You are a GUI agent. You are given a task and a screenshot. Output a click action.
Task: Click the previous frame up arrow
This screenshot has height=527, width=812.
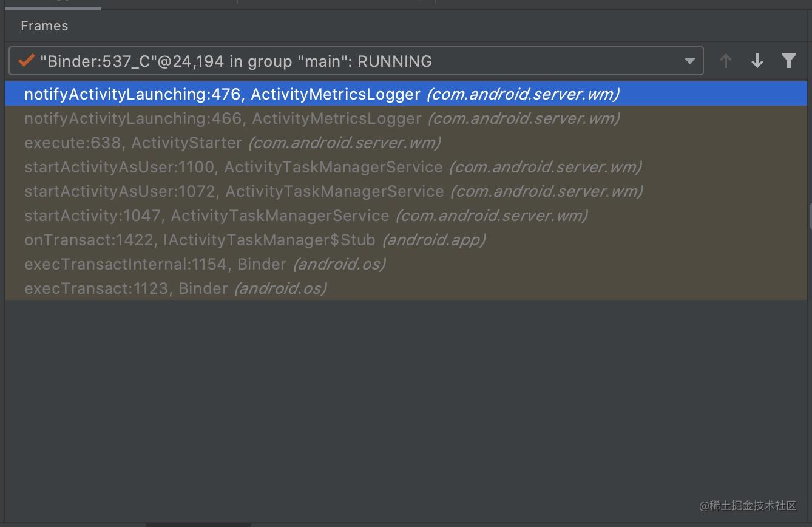coord(725,61)
